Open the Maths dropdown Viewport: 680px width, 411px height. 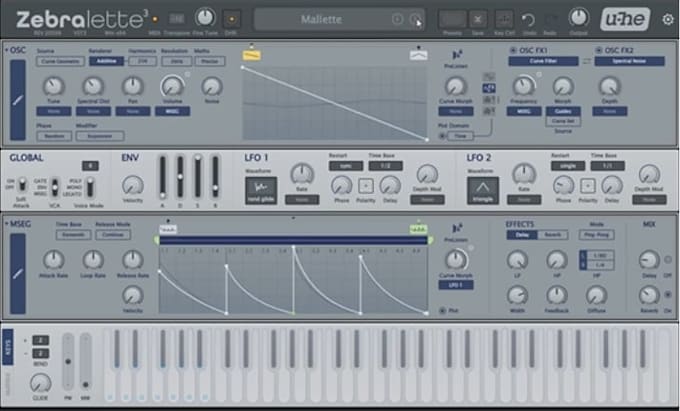coord(210,62)
